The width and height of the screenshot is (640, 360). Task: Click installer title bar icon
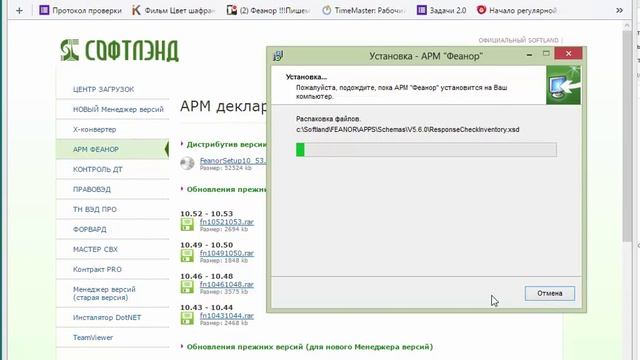point(278,56)
